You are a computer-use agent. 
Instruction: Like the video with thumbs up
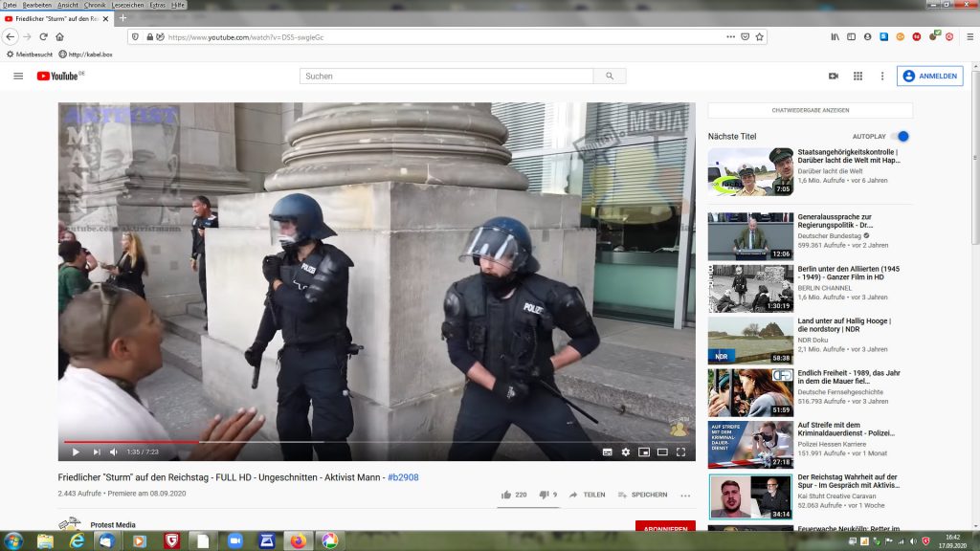pyautogui.click(x=506, y=495)
